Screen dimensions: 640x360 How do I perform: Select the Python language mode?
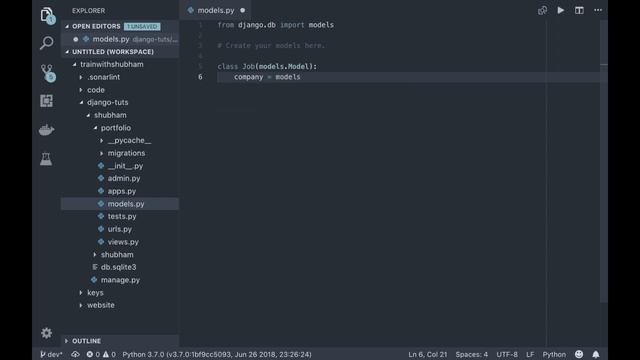click(554, 354)
